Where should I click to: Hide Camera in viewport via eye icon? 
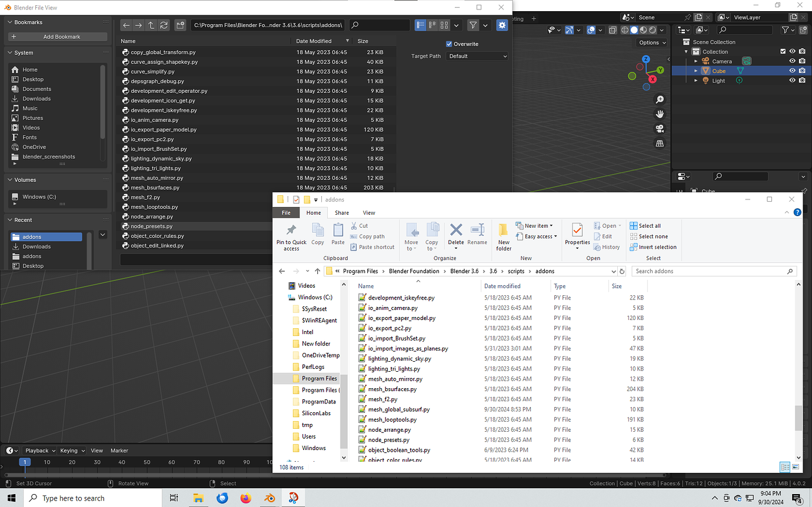coord(792,61)
